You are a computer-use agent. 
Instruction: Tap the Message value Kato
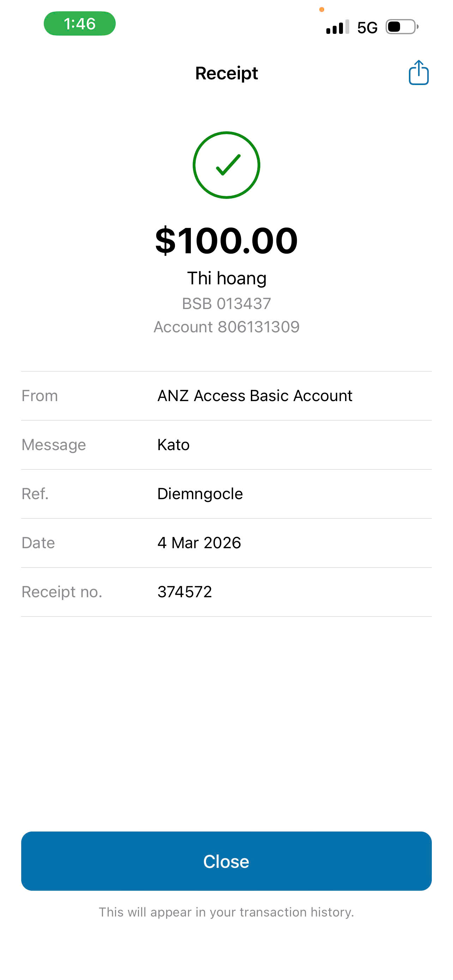point(174,445)
